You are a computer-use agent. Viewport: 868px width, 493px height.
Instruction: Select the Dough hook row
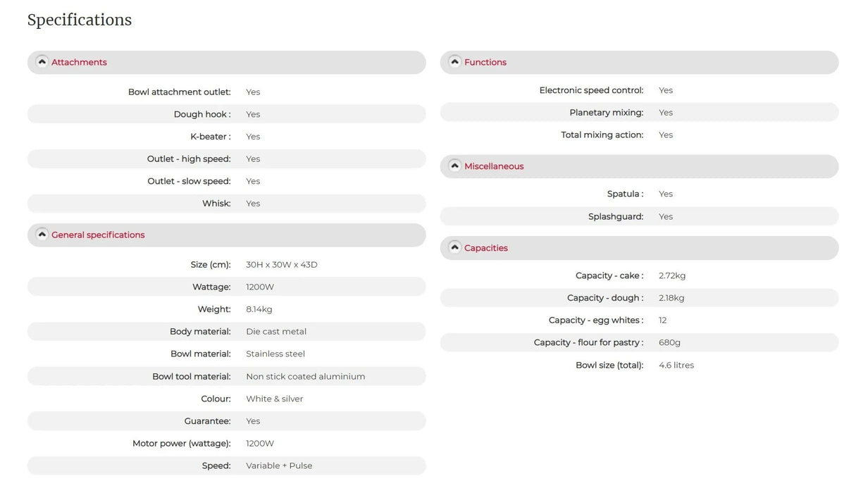click(226, 114)
